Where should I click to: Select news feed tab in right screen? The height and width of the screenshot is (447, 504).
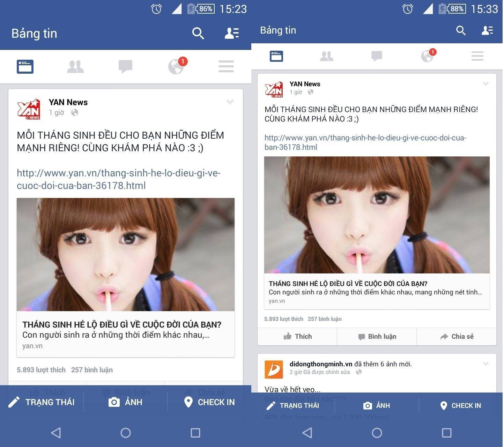[x=276, y=56]
